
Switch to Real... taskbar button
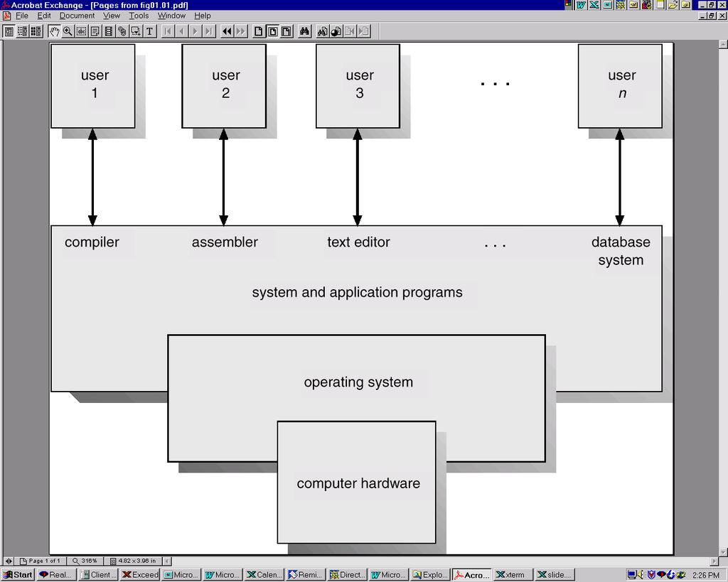tap(56, 575)
